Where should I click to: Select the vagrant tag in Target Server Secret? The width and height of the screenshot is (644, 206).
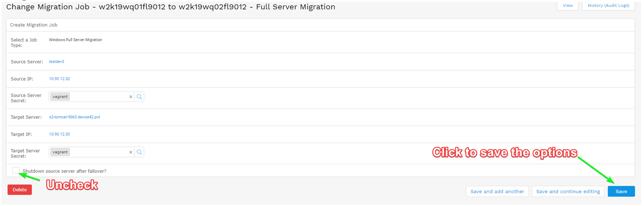60,152
